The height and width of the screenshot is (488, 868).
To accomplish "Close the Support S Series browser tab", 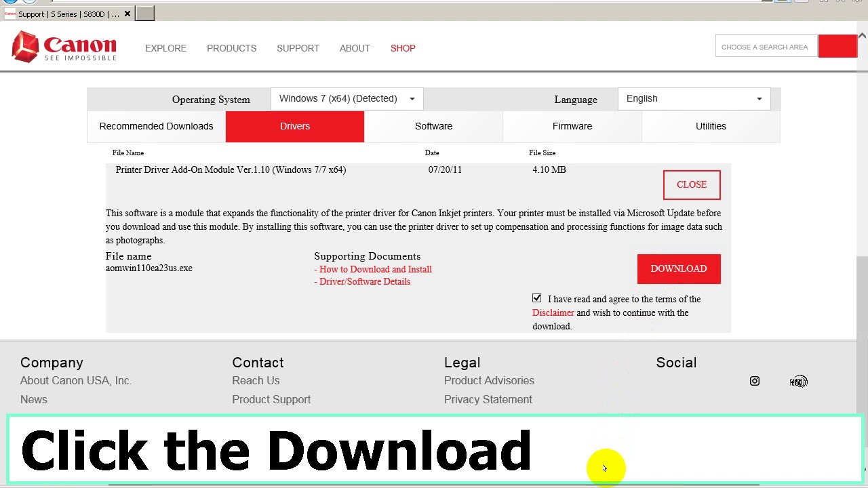I will pyautogui.click(x=127, y=14).
